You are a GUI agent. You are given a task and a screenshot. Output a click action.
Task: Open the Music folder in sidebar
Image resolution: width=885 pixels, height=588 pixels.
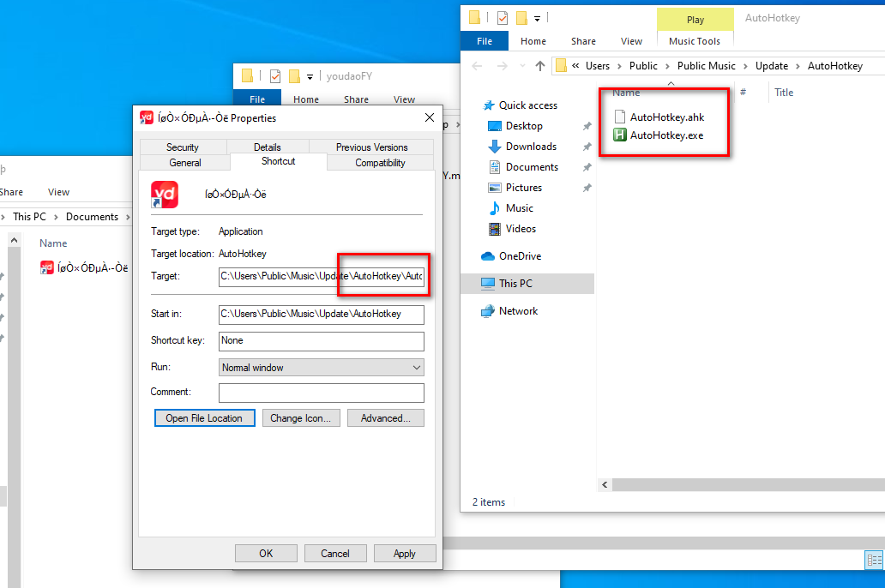pyautogui.click(x=519, y=208)
